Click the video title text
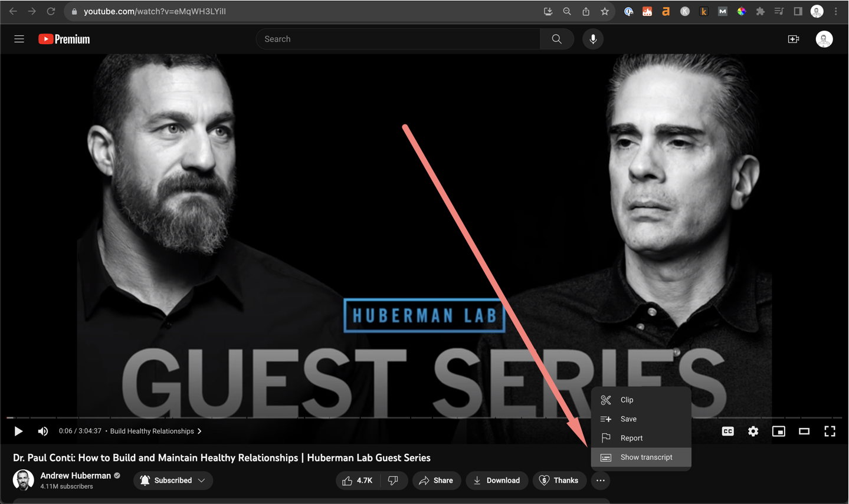The image size is (849, 504). [x=222, y=457]
